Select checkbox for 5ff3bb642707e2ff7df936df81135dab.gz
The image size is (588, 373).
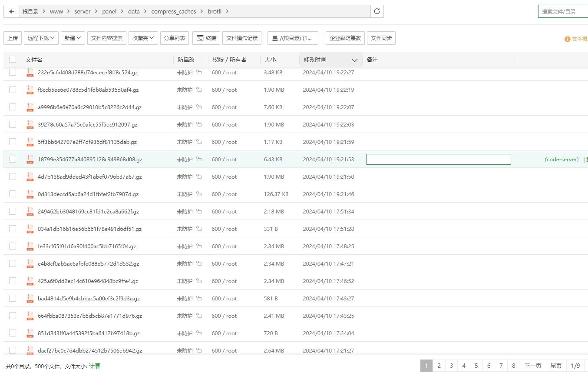[x=13, y=142]
